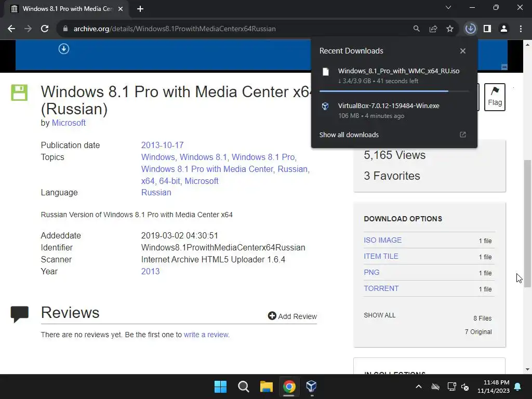Open File Explorer from the taskbar

pos(267,387)
